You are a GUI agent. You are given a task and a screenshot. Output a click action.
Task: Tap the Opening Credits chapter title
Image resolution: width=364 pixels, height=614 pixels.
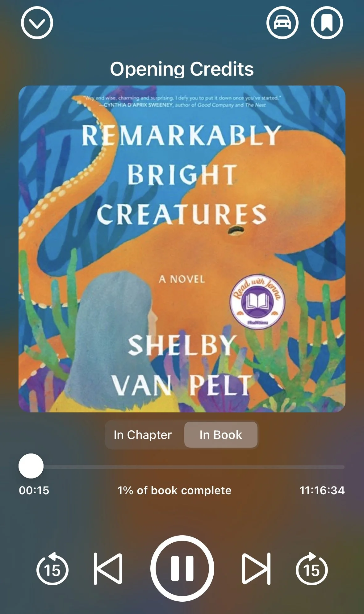(182, 69)
